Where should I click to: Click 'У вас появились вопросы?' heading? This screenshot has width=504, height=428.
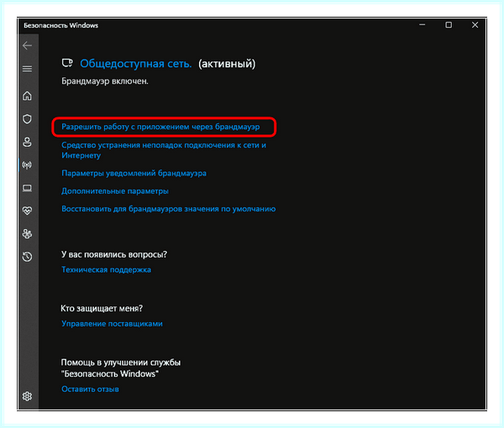point(114,254)
